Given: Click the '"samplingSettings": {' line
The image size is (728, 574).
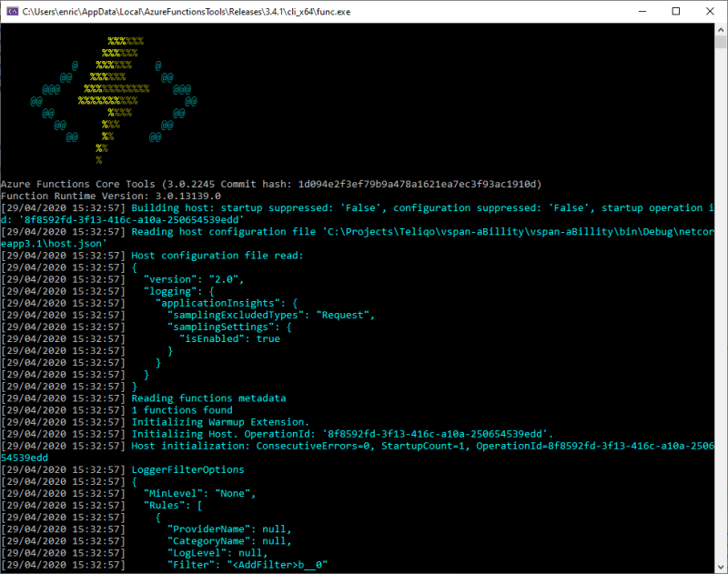Looking at the screenshot, I should tap(147, 327).
